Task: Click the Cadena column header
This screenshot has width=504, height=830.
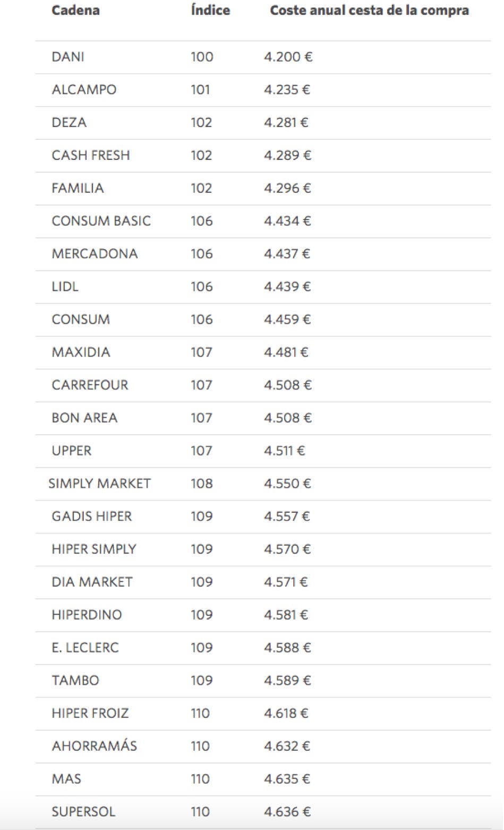Action: 75,11
